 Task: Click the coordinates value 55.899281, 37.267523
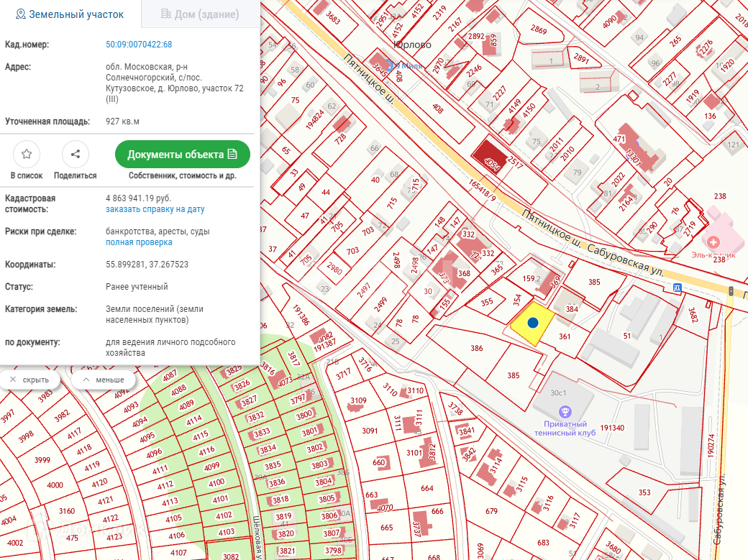pos(147,265)
